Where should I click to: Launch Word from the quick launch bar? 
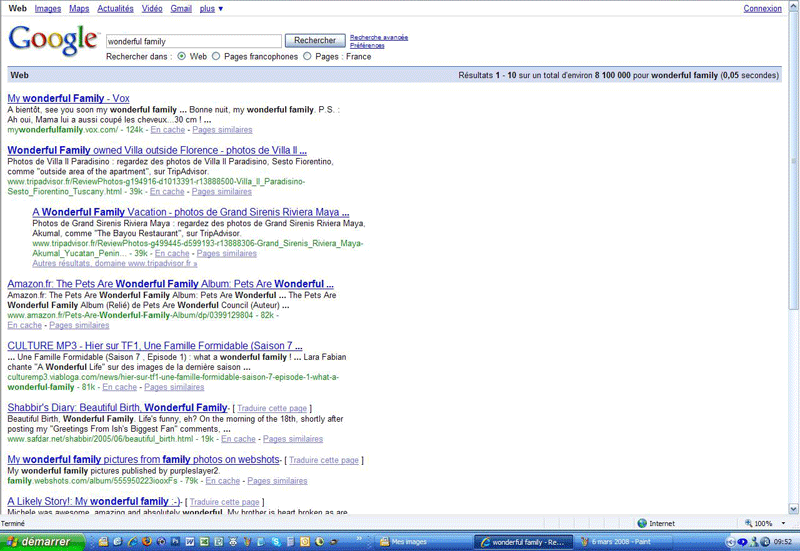pyautogui.click(x=189, y=541)
